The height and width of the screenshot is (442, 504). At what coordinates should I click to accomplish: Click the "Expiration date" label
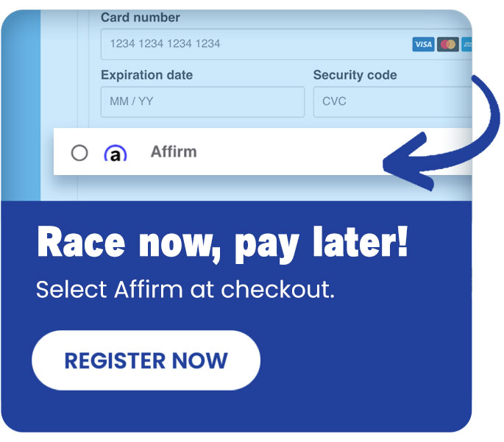click(146, 75)
